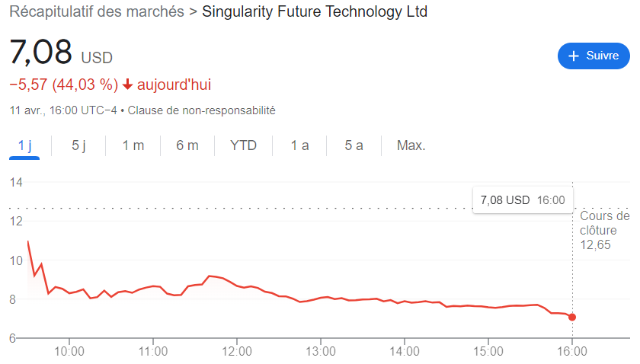Open Récapitulatif des marchés breadcrumb link

97,12
